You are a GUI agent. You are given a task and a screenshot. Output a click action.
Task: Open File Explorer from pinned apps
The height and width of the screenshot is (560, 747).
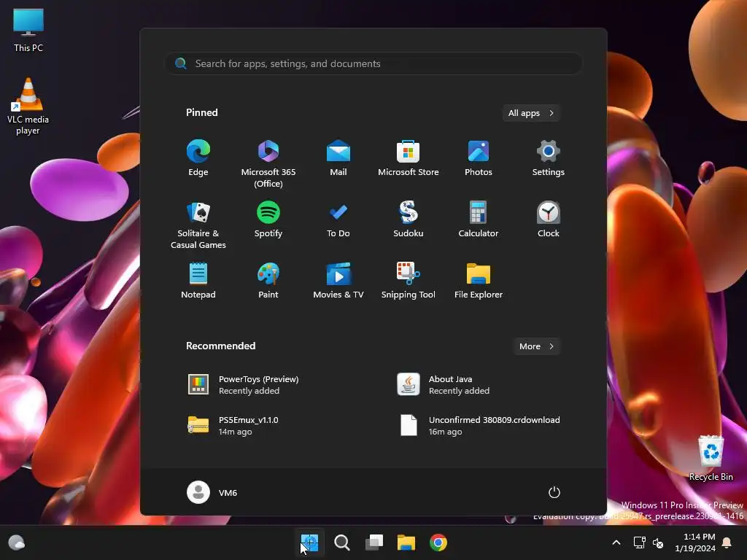(x=479, y=281)
